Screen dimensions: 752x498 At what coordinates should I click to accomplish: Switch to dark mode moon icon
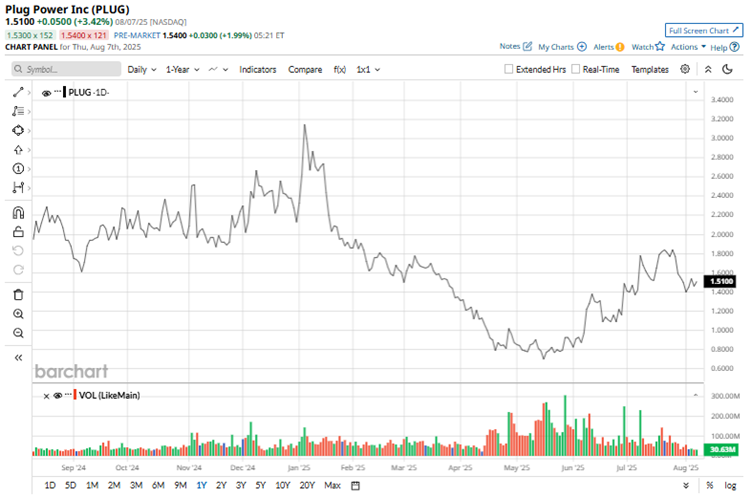(728, 70)
